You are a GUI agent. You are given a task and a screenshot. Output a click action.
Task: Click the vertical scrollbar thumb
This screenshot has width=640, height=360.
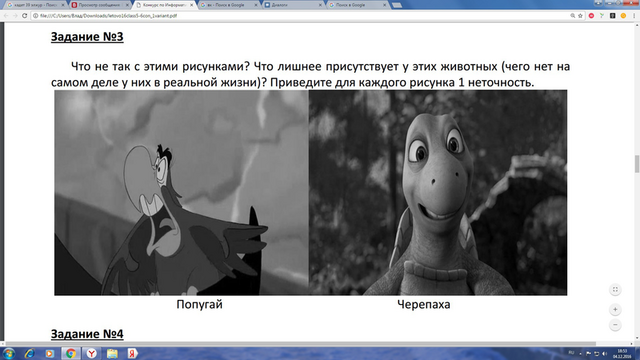[x=637, y=164]
